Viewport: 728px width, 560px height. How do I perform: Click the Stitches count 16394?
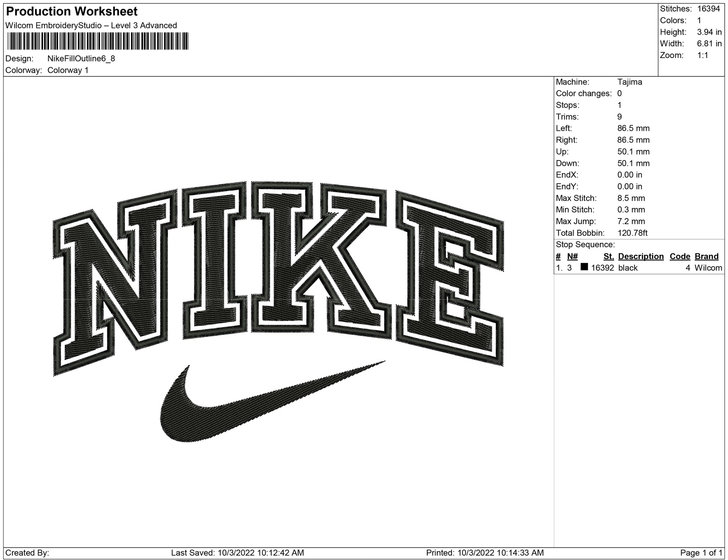tap(708, 9)
